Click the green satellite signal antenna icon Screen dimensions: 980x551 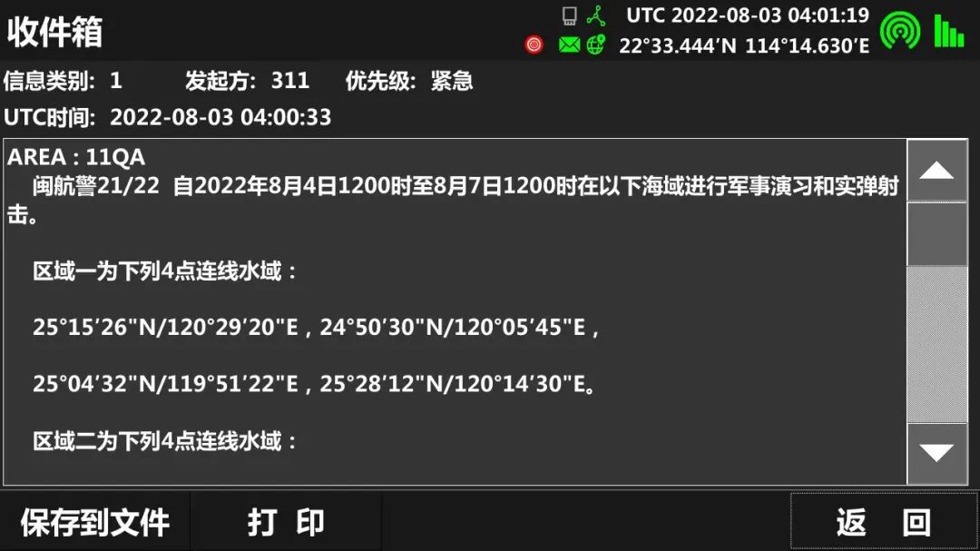(900, 31)
